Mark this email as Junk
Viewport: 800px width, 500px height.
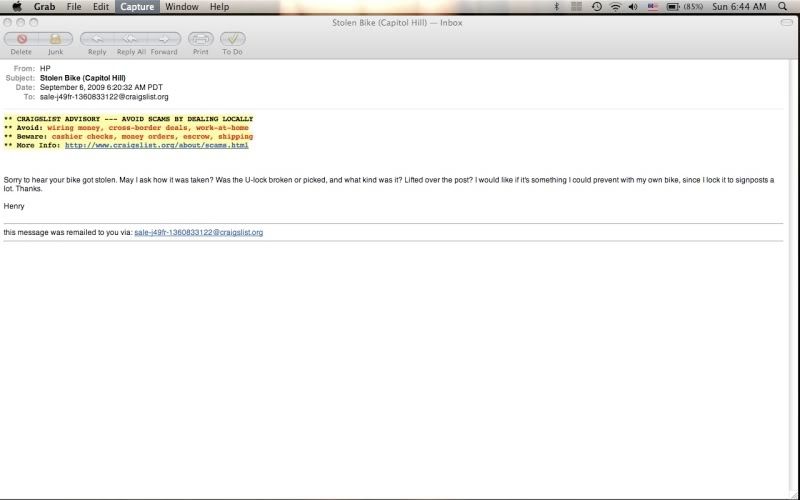pos(55,39)
